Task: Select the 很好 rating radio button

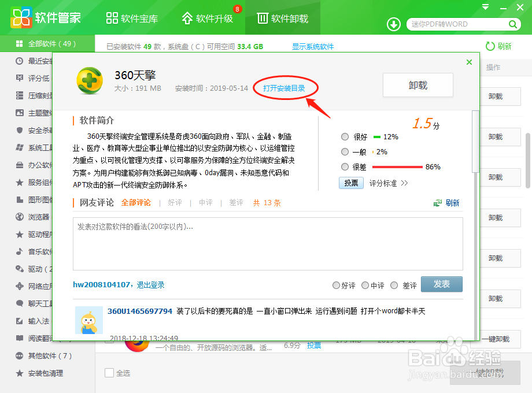Action: (345, 136)
